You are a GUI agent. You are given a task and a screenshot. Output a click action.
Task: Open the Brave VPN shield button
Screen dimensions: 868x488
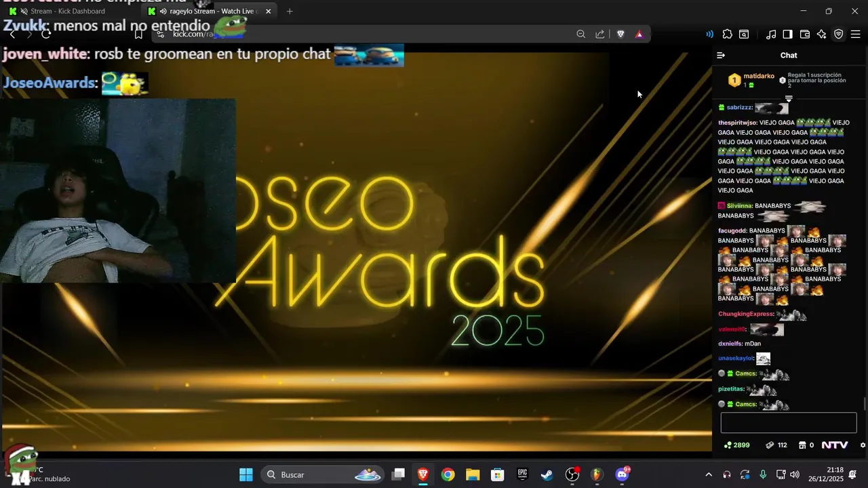pos(838,34)
